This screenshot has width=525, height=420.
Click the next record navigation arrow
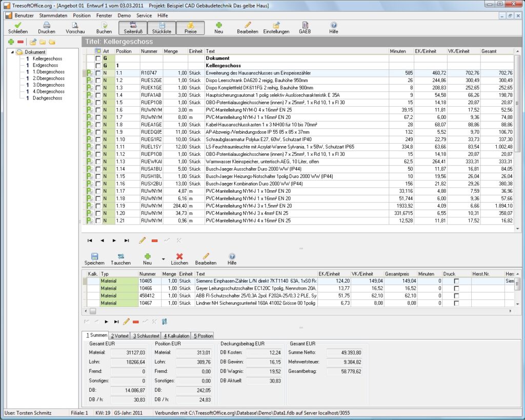[114, 240]
